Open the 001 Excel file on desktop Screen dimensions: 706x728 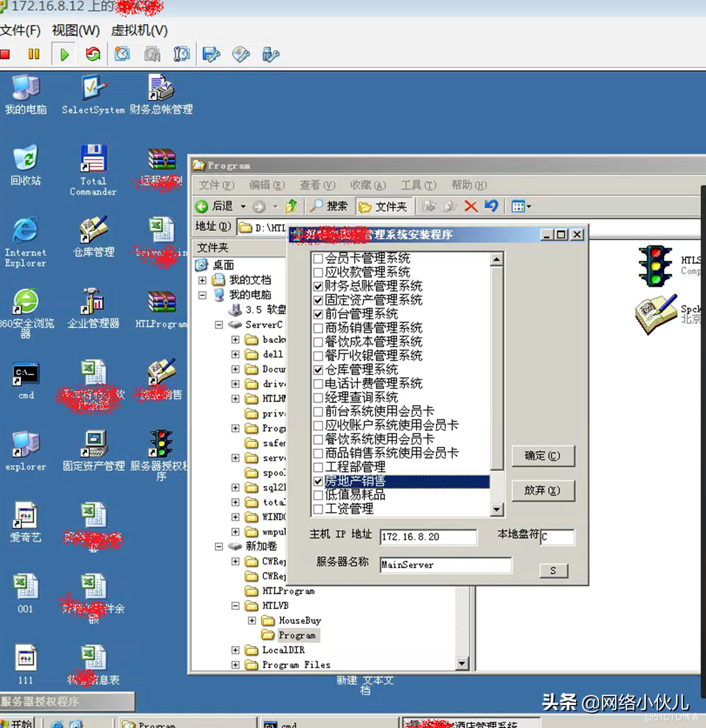click(x=26, y=594)
